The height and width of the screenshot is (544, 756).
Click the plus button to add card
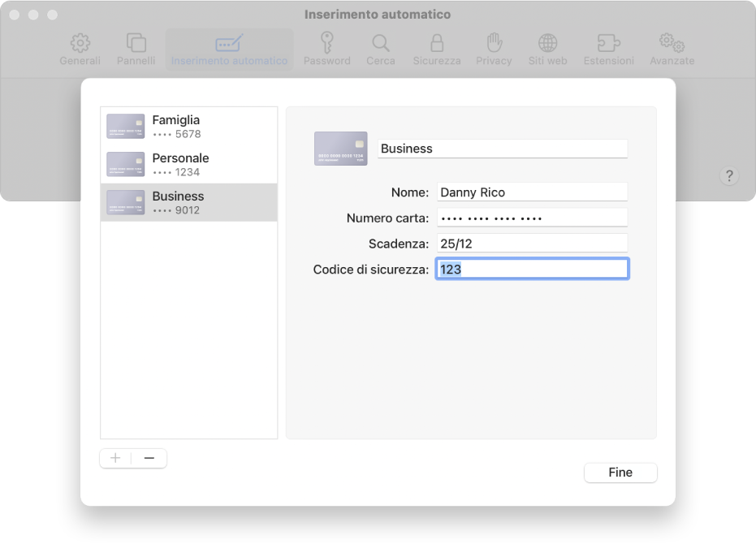(115, 458)
